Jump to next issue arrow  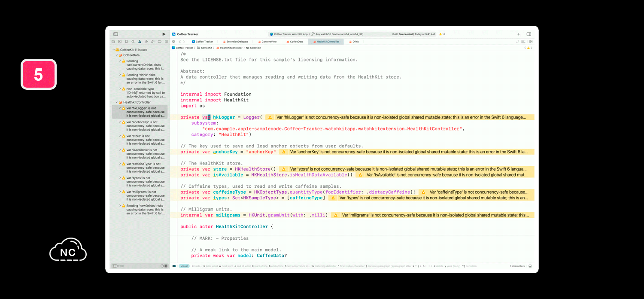point(532,48)
